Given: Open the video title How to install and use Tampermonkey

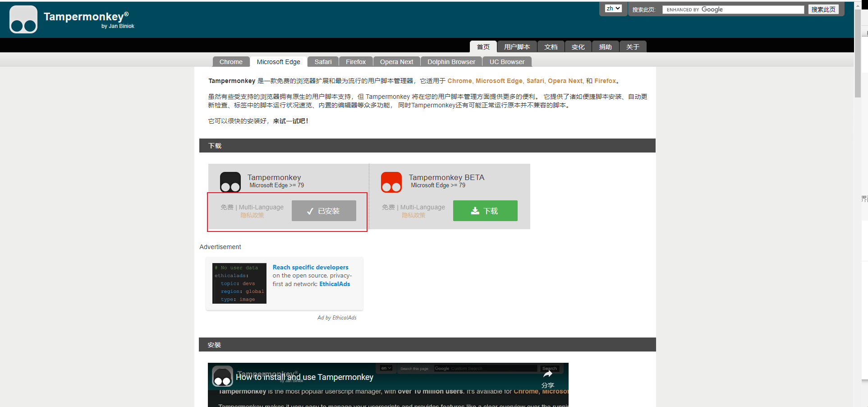Looking at the screenshot, I should (304, 377).
